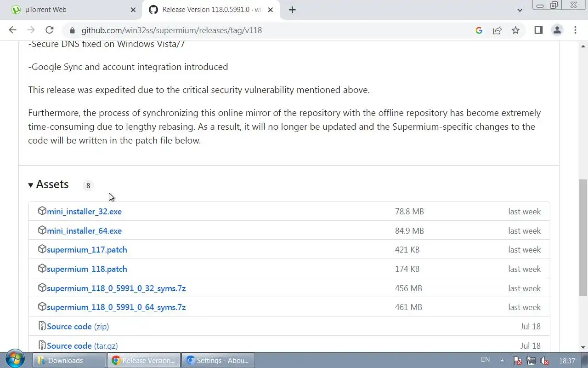Open the Chrome three-dot menu
Image resolution: width=588 pixels, height=368 pixels.
pos(575,30)
